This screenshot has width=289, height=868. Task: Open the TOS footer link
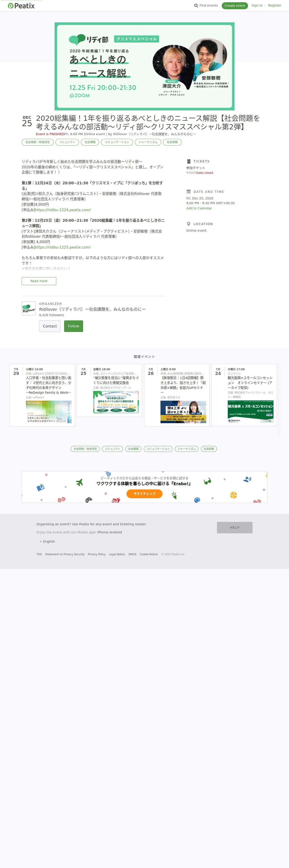click(39, 554)
